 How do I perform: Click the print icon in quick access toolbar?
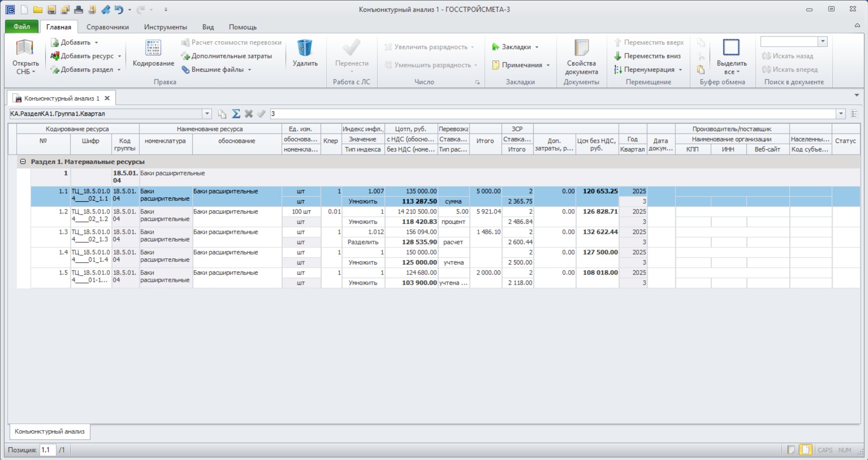[x=78, y=9]
